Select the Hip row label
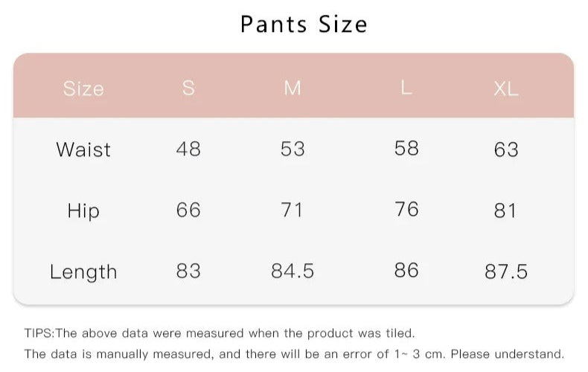The height and width of the screenshot is (372, 588). (x=83, y=211)
